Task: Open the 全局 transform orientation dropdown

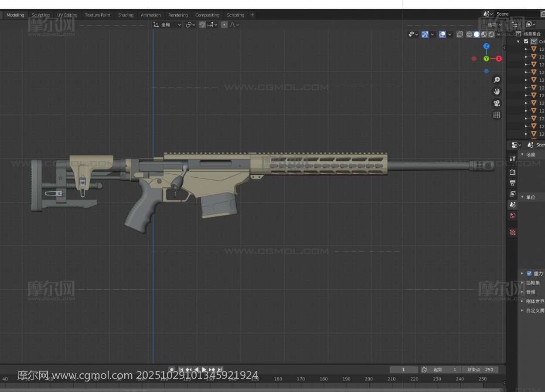Action: tap(167, 25)
